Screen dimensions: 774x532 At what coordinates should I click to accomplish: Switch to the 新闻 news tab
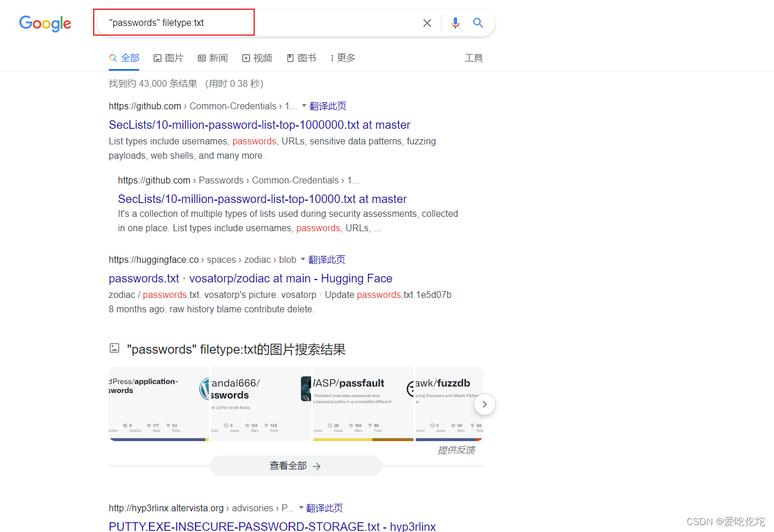click(212, 58)
